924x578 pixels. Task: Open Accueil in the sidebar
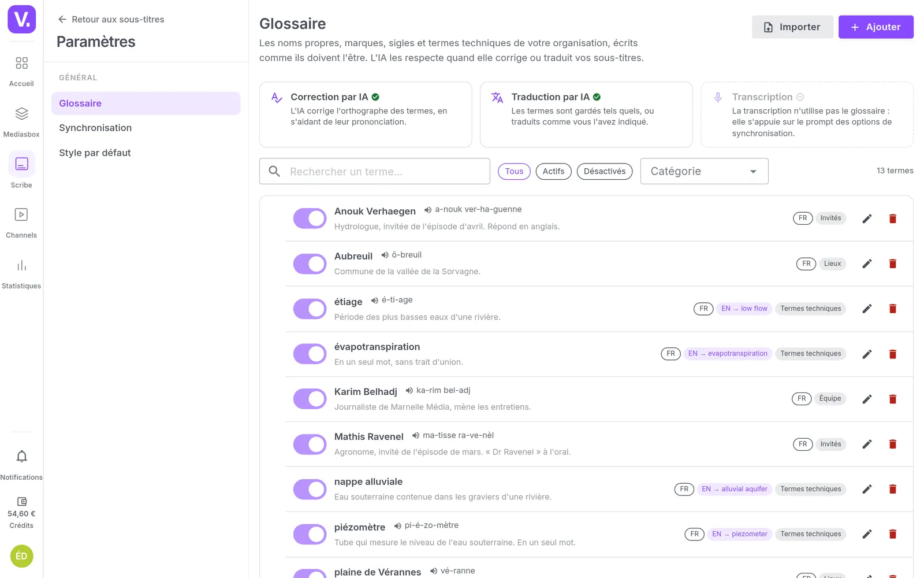[21, 71]
